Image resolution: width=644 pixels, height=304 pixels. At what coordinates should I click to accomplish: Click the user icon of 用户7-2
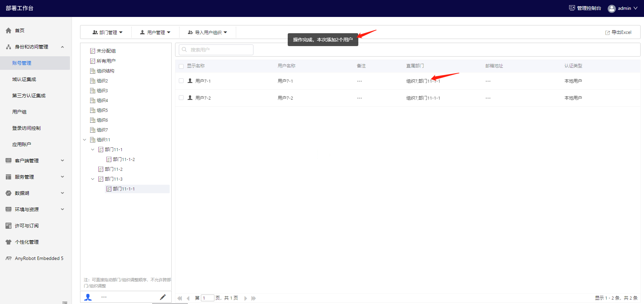[x=190, y=98]
